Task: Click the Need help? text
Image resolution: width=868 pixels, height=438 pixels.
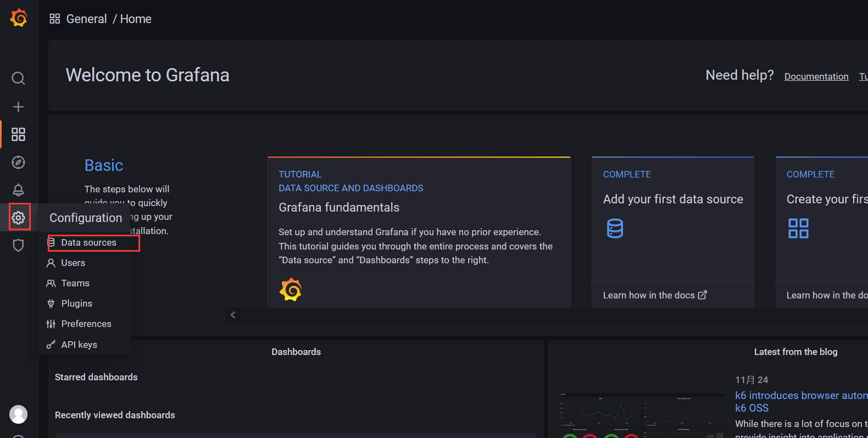Action: [x=739, y=75]
